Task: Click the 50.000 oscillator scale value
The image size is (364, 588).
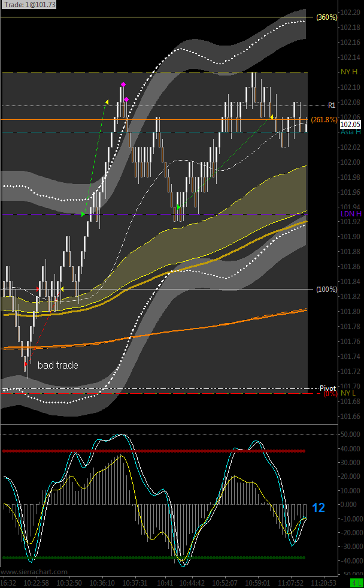Action: point(350,434)
